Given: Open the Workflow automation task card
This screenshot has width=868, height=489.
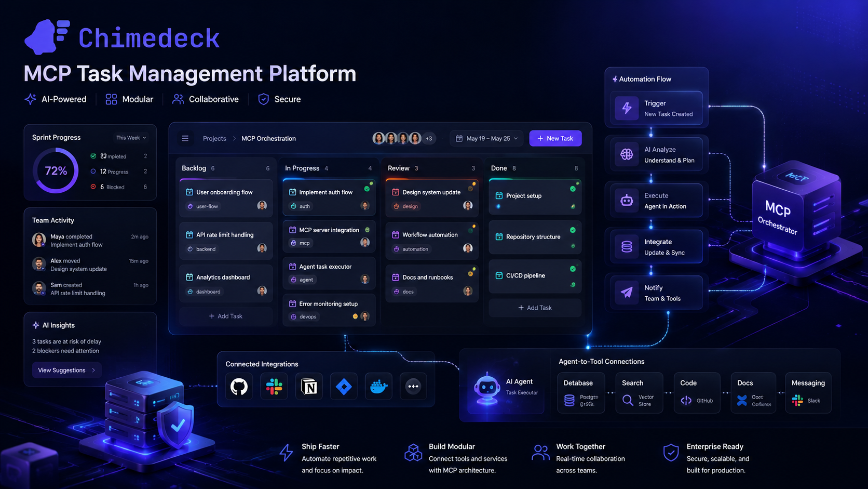Looking at the screenshot, I should (432, 241).
